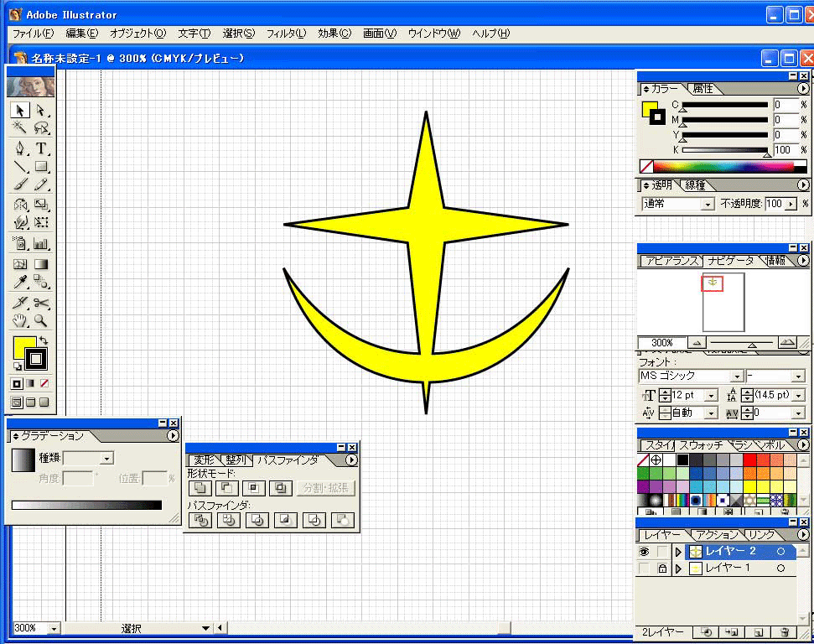Open the フィルタ menu
Viewport: 814px width, 644px height.
[x=286, y=34]
